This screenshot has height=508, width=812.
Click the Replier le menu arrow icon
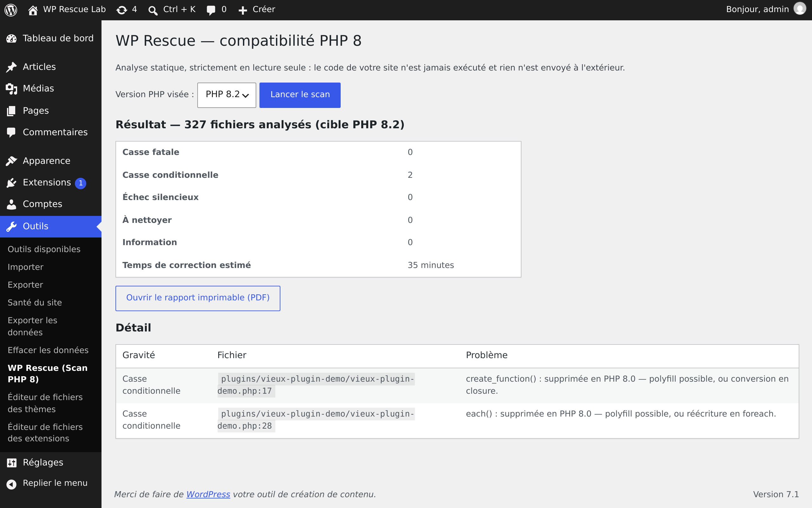(11, 484)
